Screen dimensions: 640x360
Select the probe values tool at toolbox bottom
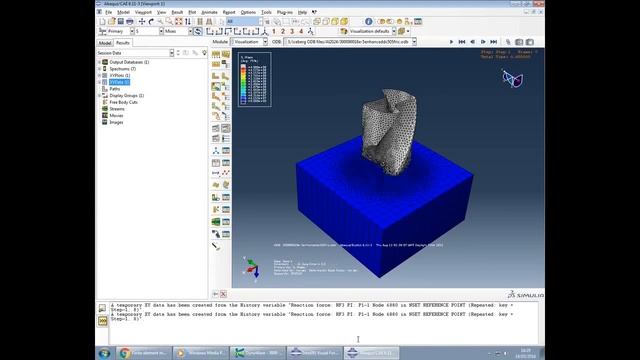[x=216, y=246]
